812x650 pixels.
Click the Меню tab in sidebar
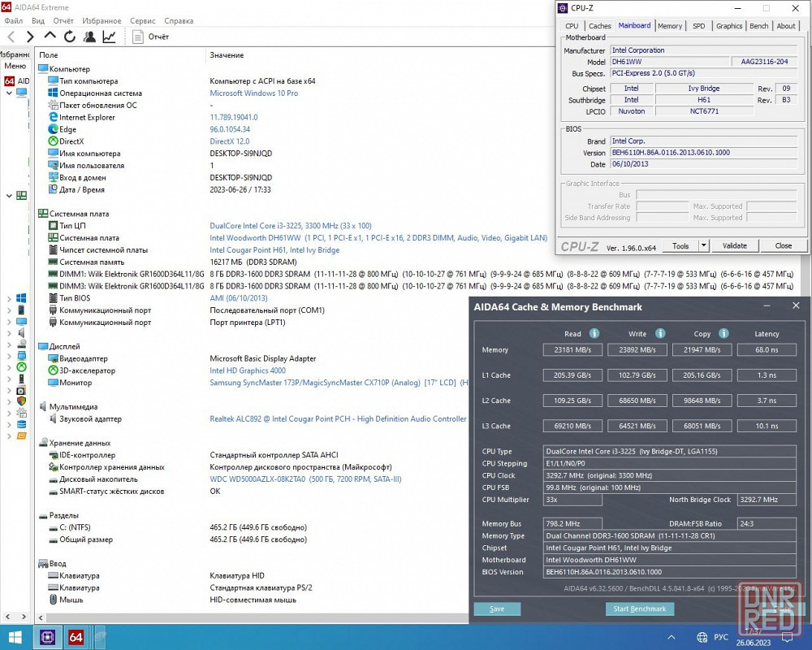pos(15,66)
